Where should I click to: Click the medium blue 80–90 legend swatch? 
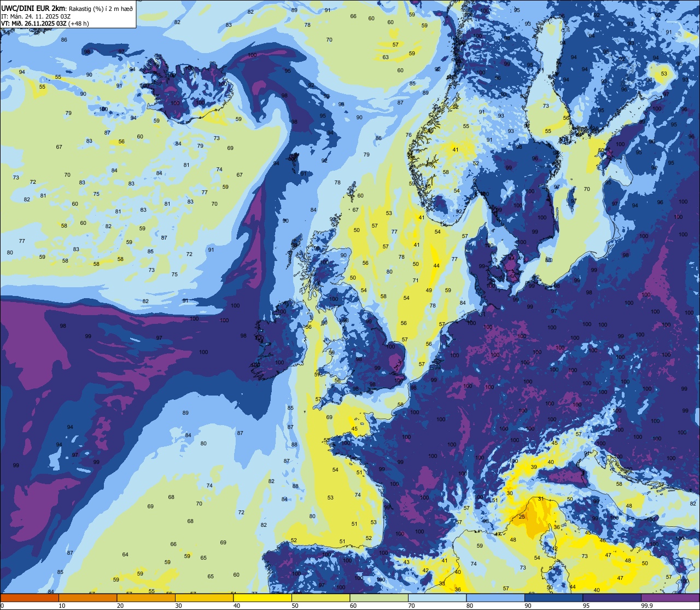[x=495, y=597]
